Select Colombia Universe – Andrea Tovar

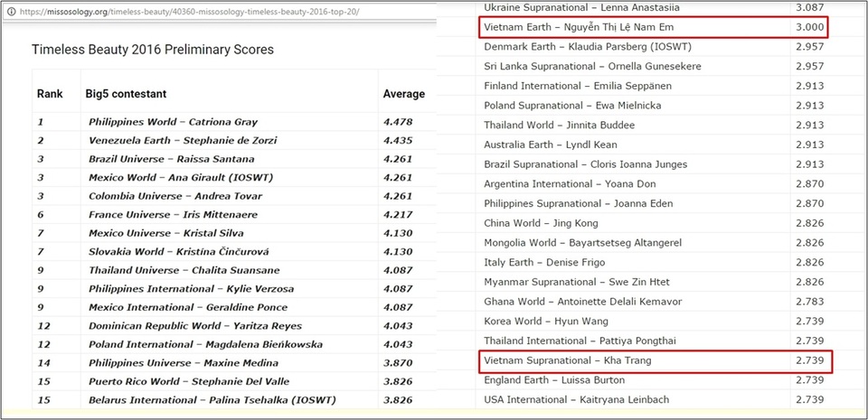click(x=175, y=196)
